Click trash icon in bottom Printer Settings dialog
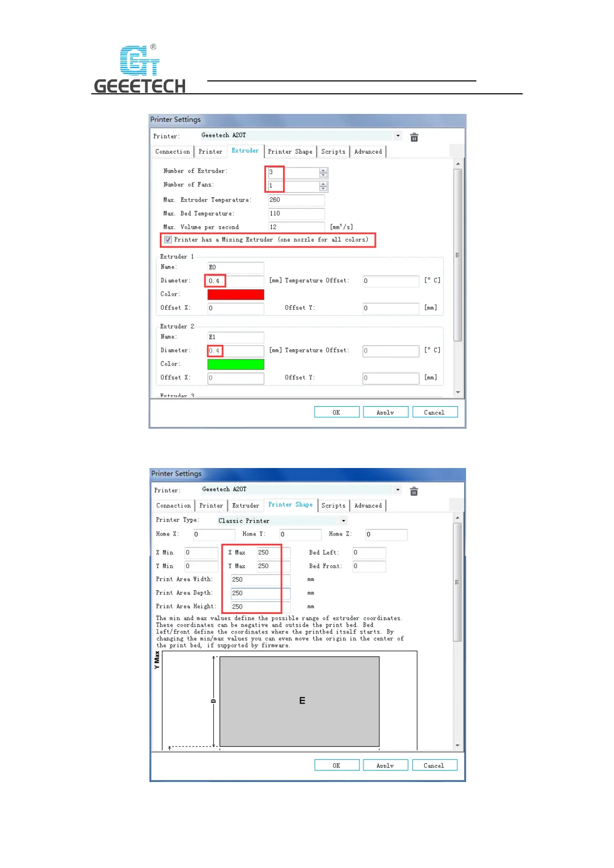This screenshot has width=614, height=868. (414, 491)
